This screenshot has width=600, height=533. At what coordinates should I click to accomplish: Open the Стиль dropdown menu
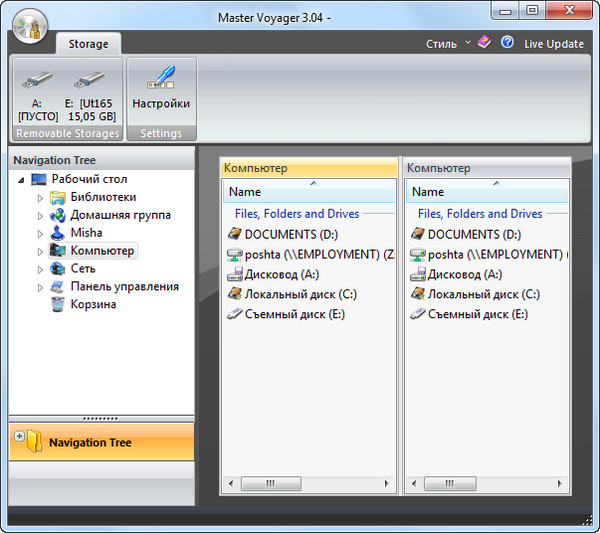(x=447, y=44)
